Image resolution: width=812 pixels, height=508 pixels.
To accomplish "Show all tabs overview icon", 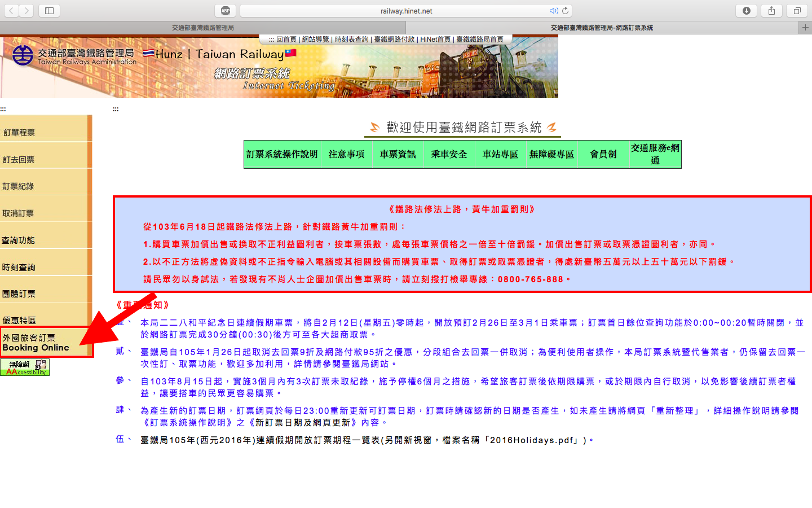I will (797, 11).
